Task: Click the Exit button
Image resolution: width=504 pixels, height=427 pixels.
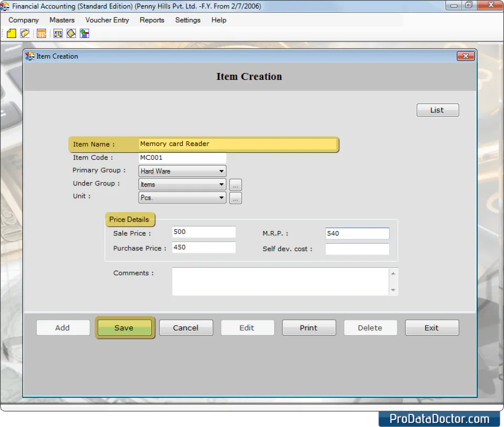Action: 432,328
